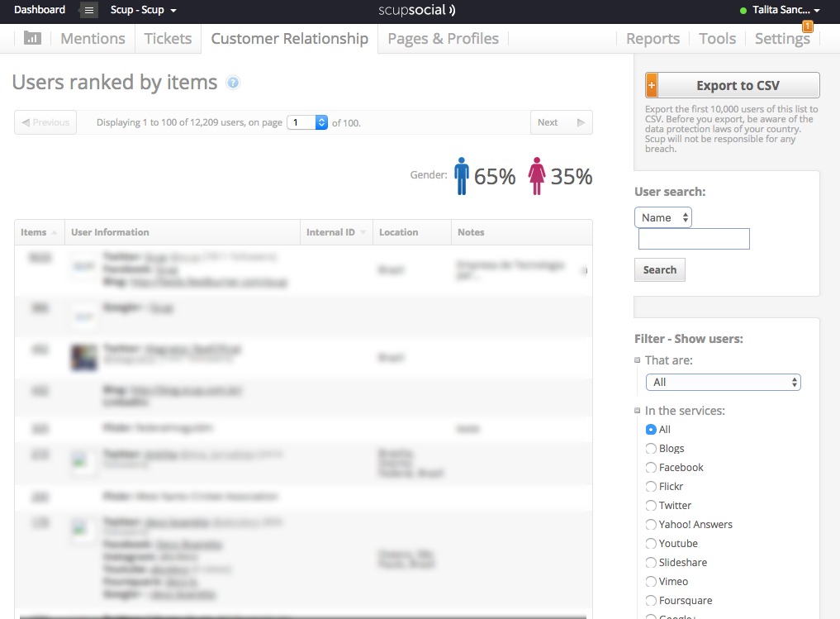This screenshot has width=840, height=619.
Task: Click the Next page button
Action: pyautogui.click(x=562, y=122)
